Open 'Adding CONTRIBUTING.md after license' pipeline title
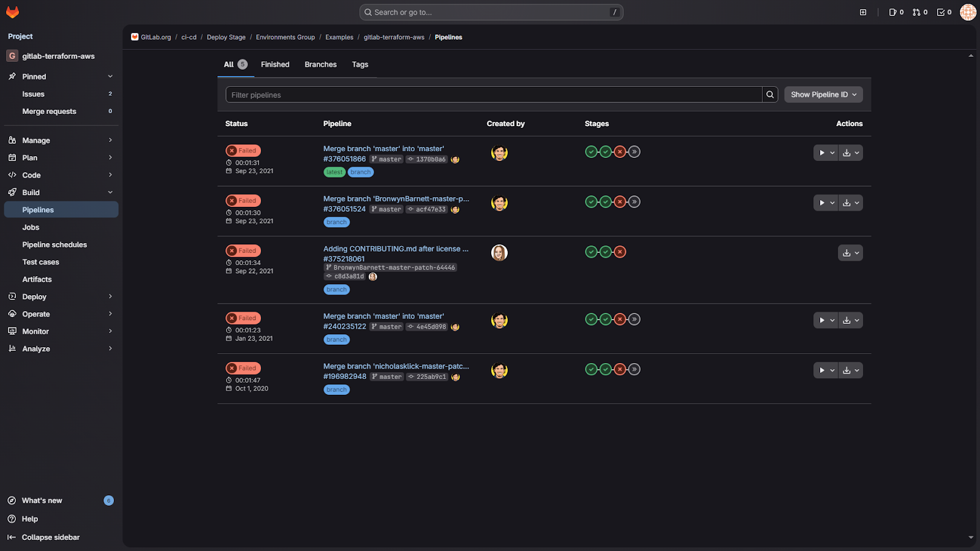This screenshot has width=980, height=551. [396, 249]
